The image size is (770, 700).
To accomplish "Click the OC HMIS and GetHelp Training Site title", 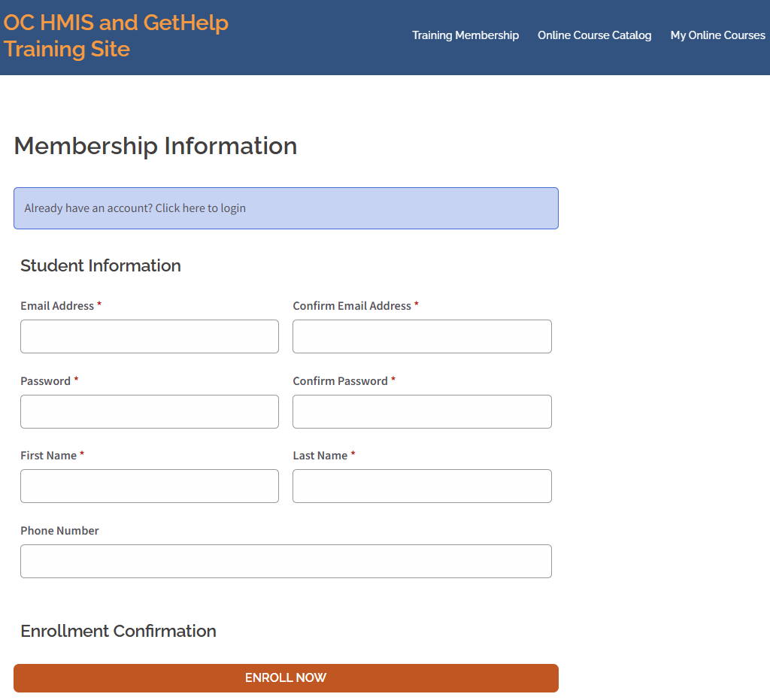I will pos(116,36).
